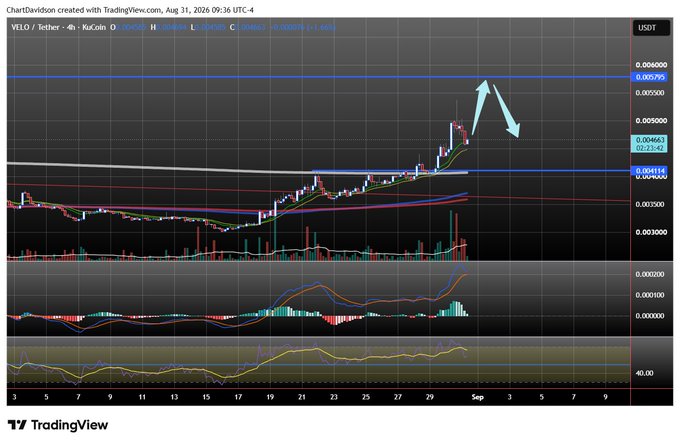Click the 02:23:42 candle countdown
The width and height of the screenshot is (680, 444).
(650, 148)
